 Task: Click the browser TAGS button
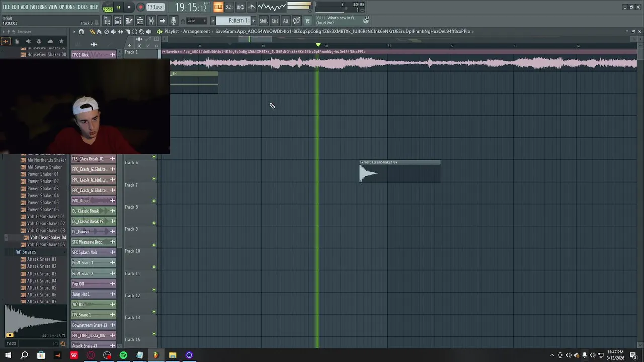pos(11,344)
